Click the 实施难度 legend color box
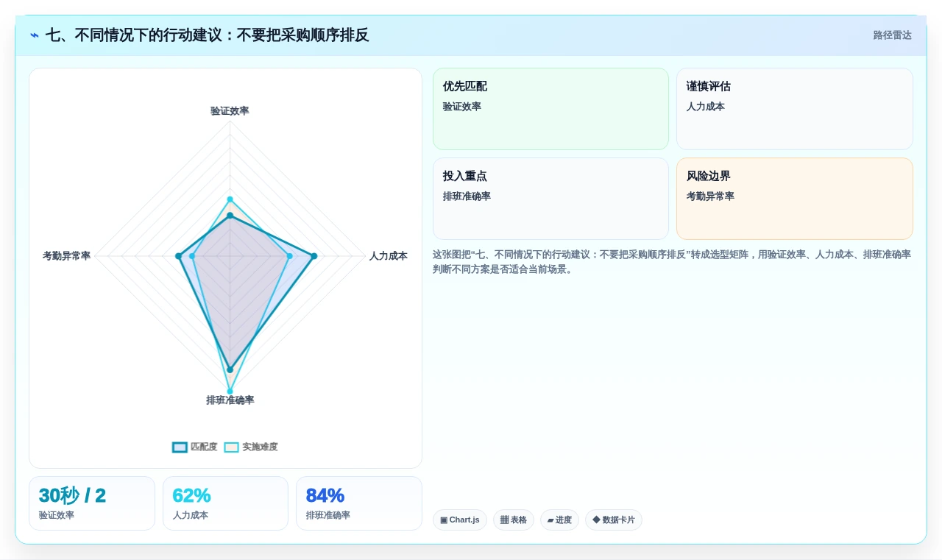The height and width of the screenshot is (560, 942). click(232, 447)
